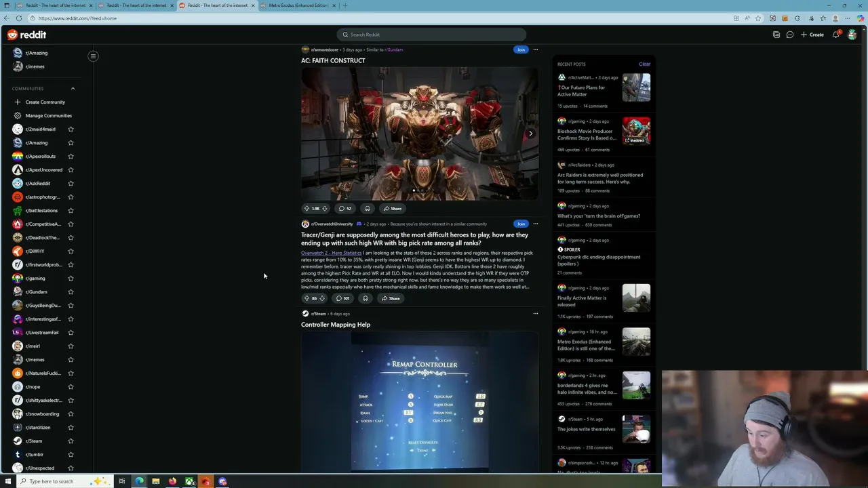Screen dimensions: 868x488
Task: Go back in browser history
Action: point(7,18)
